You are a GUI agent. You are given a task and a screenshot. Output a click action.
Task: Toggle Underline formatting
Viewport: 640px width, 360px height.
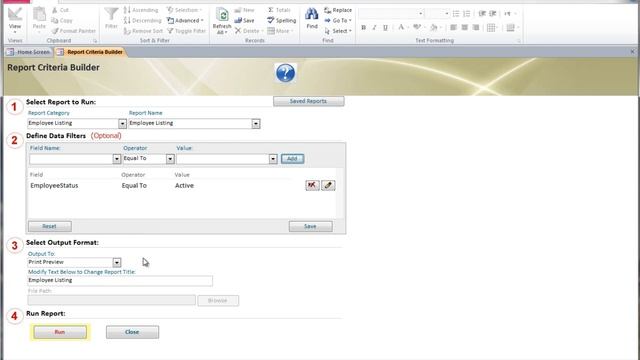pos(385,28)
